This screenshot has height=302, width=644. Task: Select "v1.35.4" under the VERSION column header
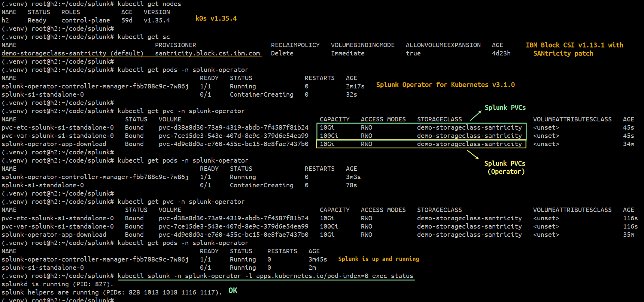157,20
